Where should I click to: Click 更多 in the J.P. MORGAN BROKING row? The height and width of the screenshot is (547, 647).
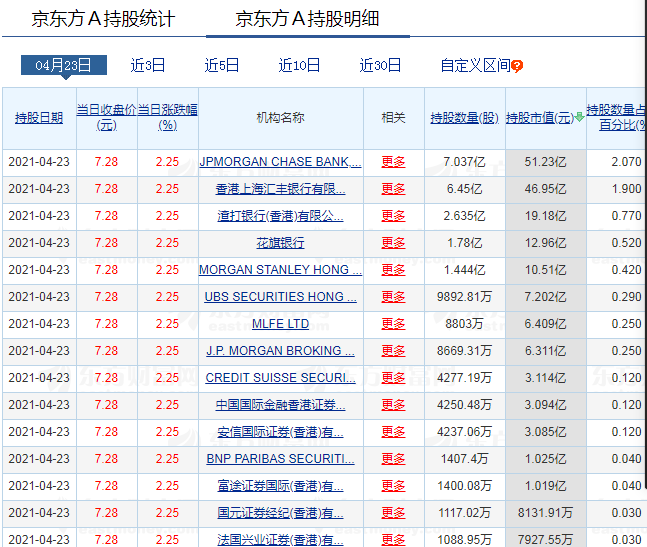click(393, 351)
